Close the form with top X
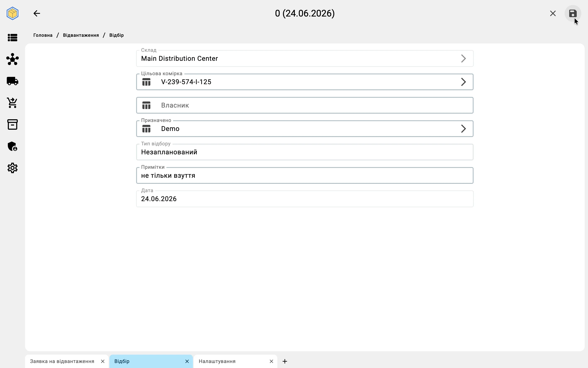Screen dimensions: 588x368 pyautogui.click(x=553, y=13)
